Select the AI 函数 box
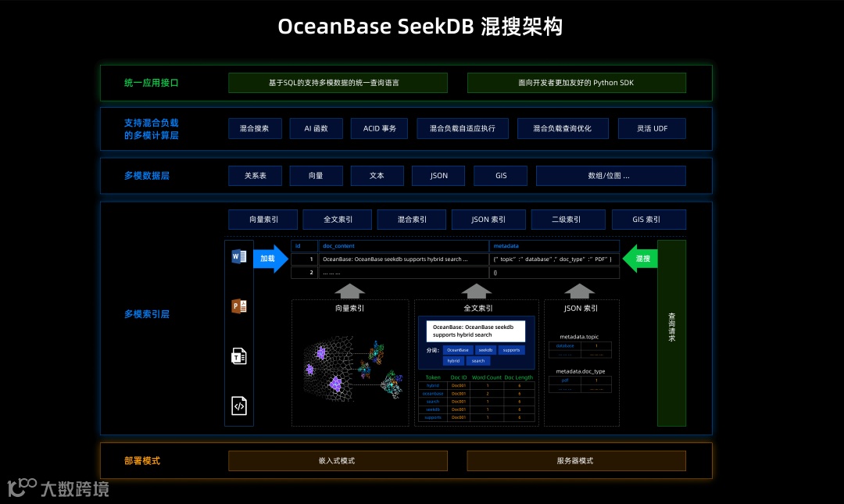The height and width of the screenshot is (504, 844). pyautogui.click(x=316, y=129)
